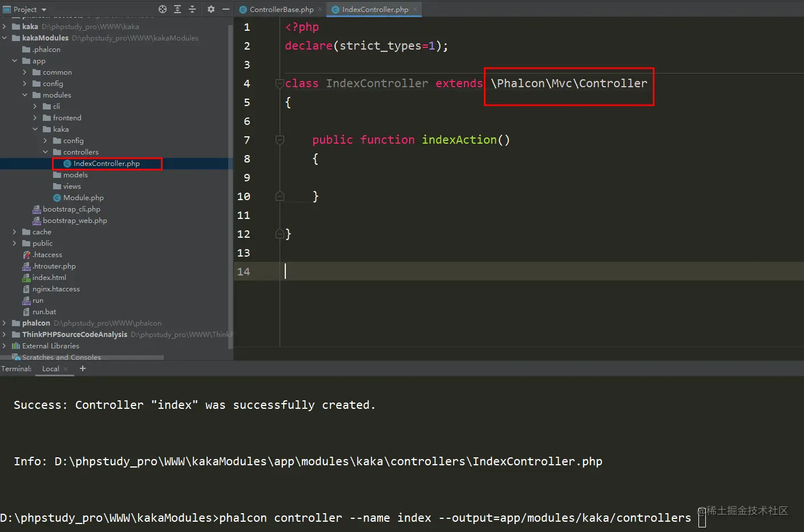Close the ControllerBase.php tab
Screen dimensions: 804x532
[x=320, y=9]
